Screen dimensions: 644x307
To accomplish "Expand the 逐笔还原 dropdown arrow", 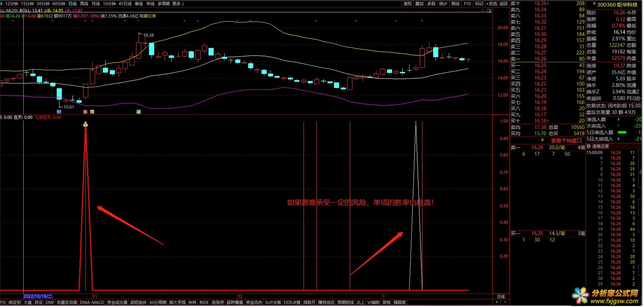I will pyautogui.click(x=589, y=146).
